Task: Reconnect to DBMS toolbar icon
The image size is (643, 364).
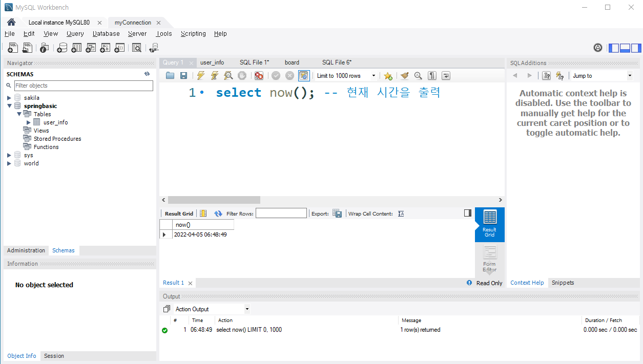Action: 154,48
